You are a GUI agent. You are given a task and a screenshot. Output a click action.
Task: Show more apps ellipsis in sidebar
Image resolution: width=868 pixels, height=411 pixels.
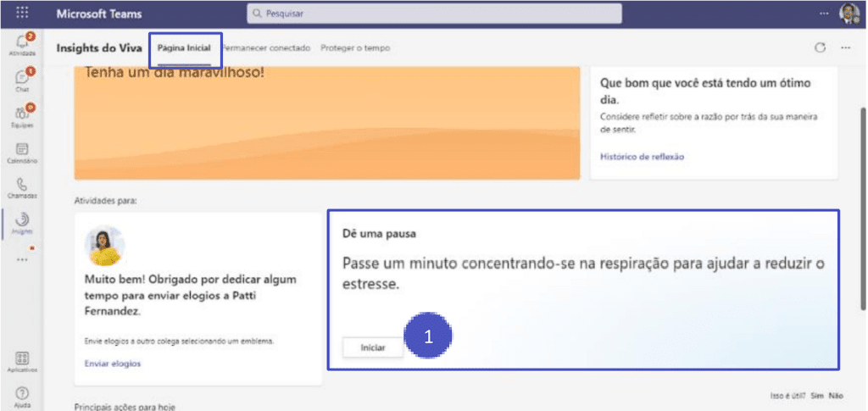pos(22,258)
